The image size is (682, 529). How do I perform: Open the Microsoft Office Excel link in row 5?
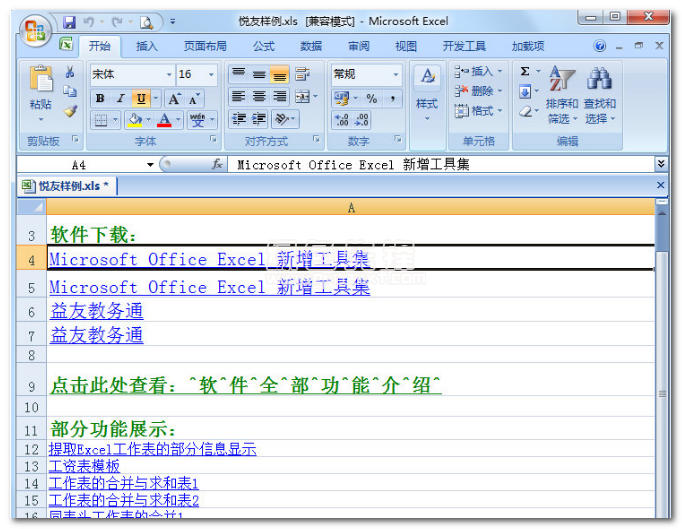click(x=210, y=288)
